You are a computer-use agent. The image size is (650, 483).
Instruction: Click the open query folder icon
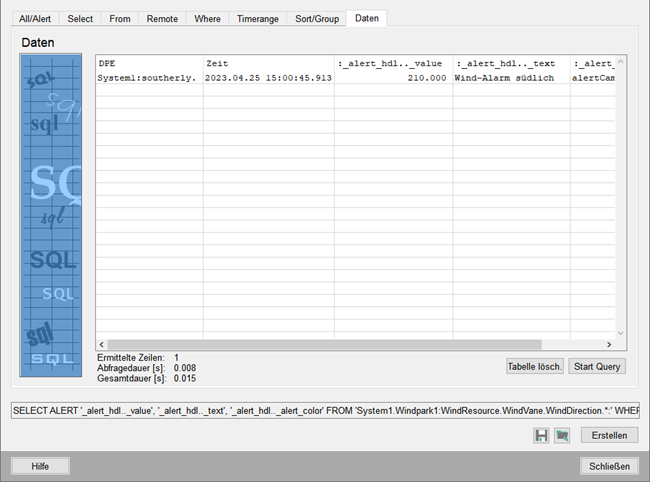(x=562, y=435)
